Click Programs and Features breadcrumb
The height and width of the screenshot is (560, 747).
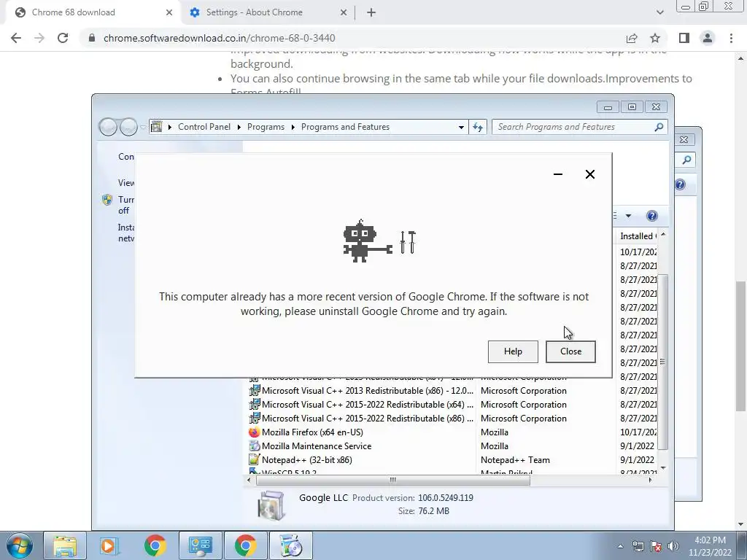(x=345, y=127)
